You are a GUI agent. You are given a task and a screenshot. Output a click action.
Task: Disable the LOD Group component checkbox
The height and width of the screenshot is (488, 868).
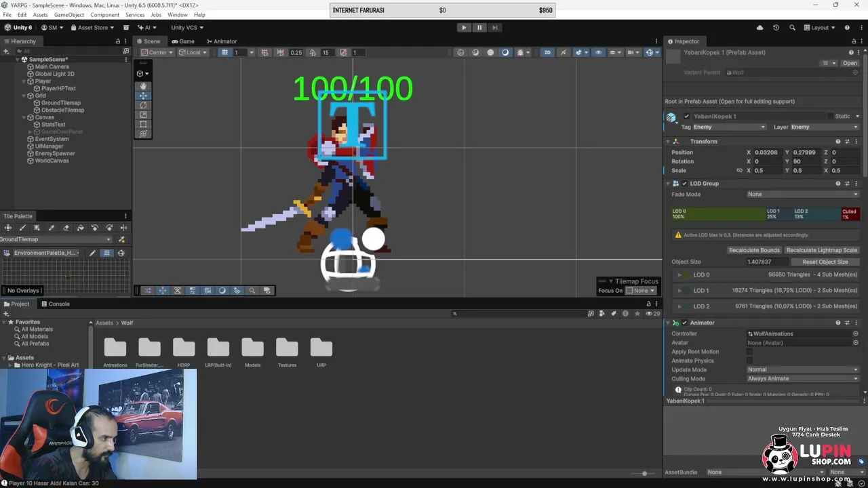coord(684,184)
